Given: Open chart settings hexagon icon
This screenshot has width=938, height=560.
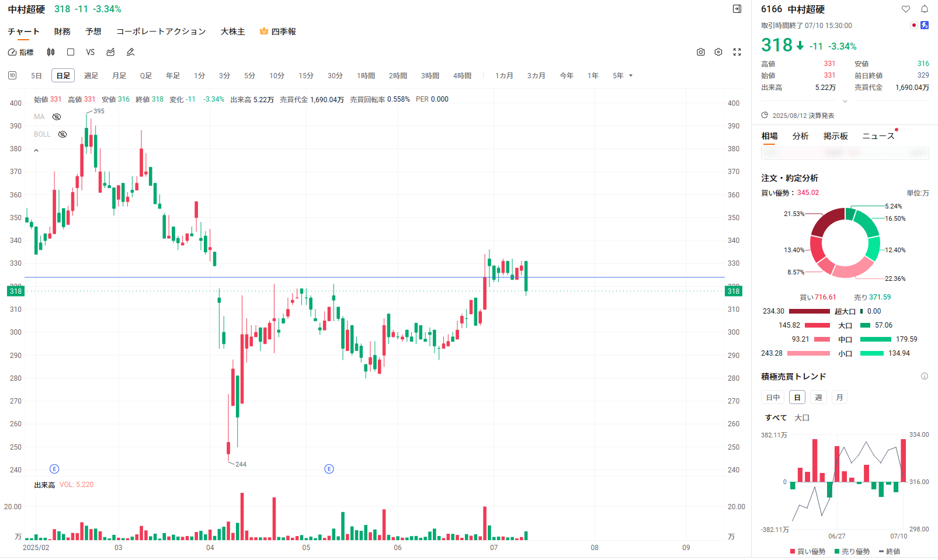Looking at the screenshot, I should tap(718, 52).
